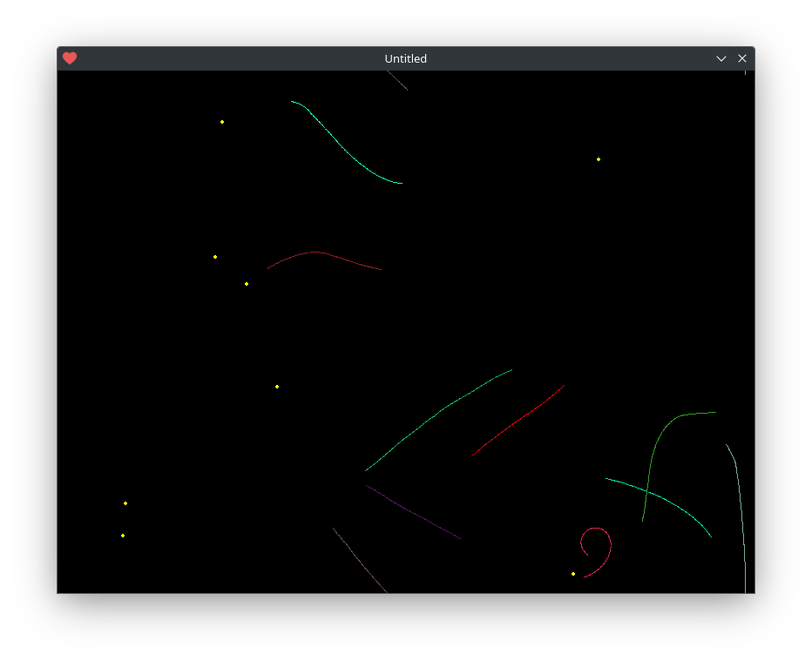Click the brown line touching the bottom edge
The height and width of the screenshot is (661, 812).
(x=360, y=560)
